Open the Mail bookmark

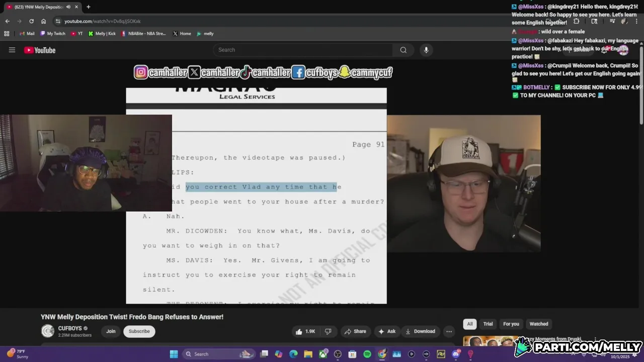point(27,34)
